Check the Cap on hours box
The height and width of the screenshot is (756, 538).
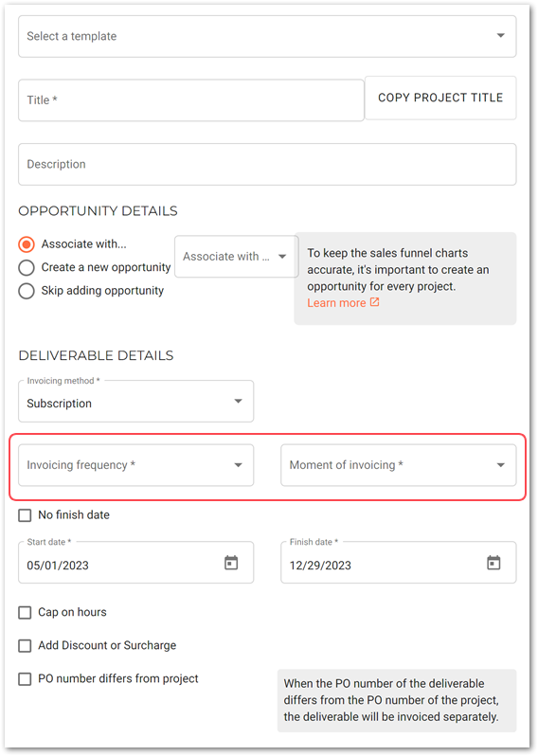point(25,612)
